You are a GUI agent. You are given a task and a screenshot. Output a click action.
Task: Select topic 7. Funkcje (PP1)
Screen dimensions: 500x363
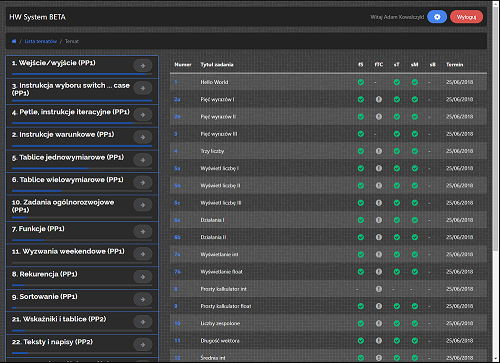click(x=38, y=229)
